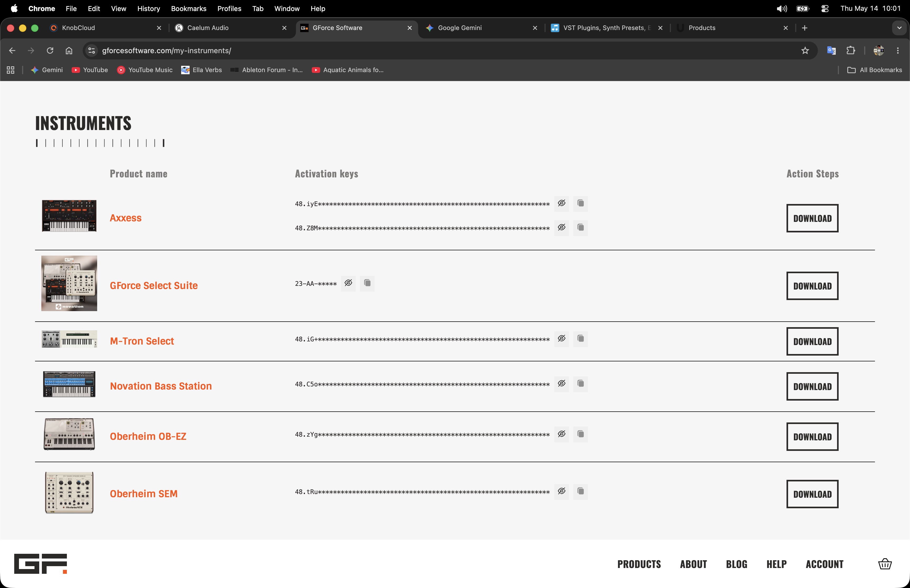This screenshot has width=910, height=588.
Task: Open the Account page
Action: point(824,564)
